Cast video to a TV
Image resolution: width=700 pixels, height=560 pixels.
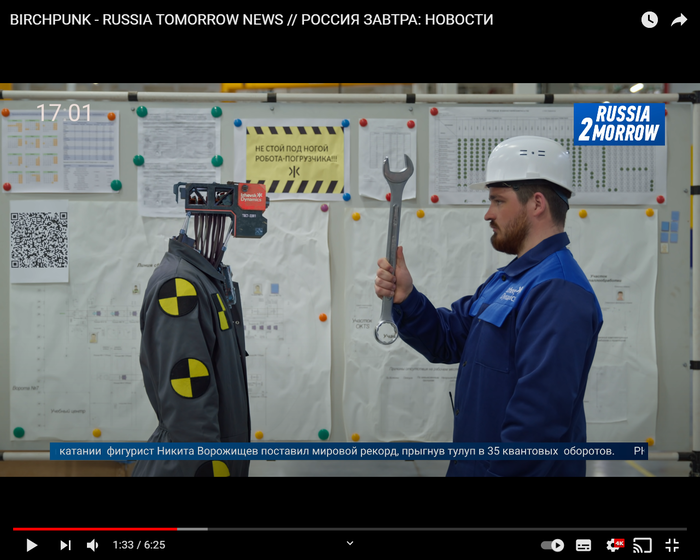tap(642, 545)
